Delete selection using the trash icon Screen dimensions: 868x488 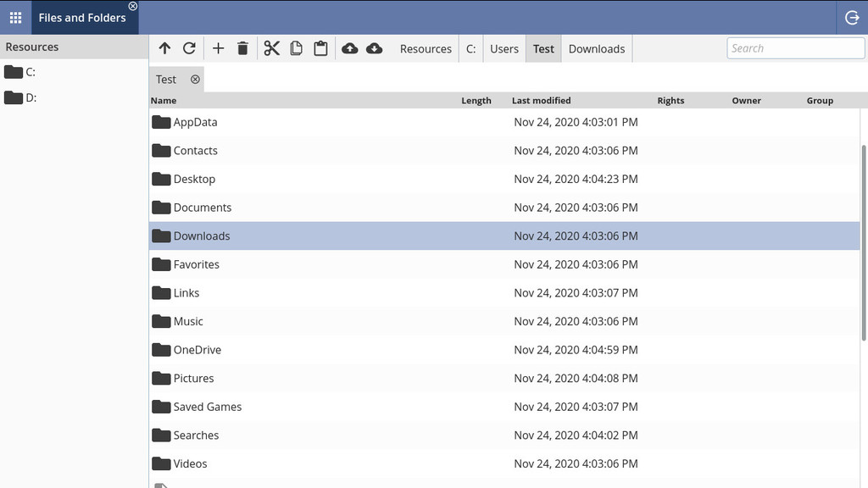coord(242,48)
